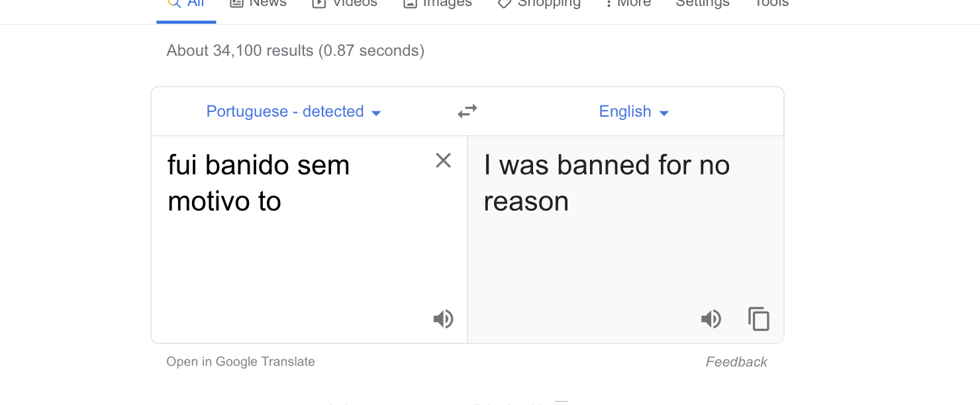Switch to the Images tab

pos(438,3)
